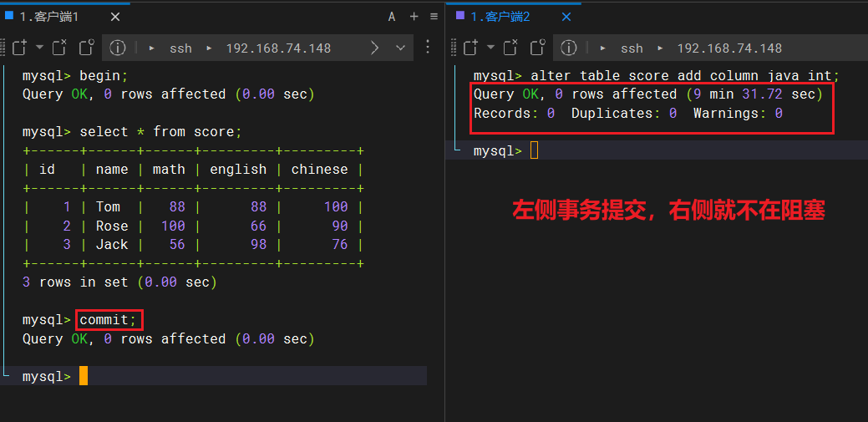Click arrow before ssh in right address bar
The image size is (868, 422).
pyautogui.click(x=603, y=48)
